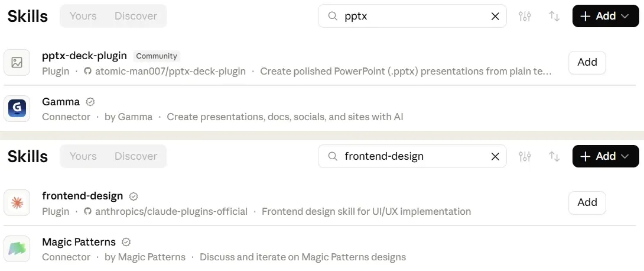
Task: Focus the search field containing pptx
Action: coord(412,16)
